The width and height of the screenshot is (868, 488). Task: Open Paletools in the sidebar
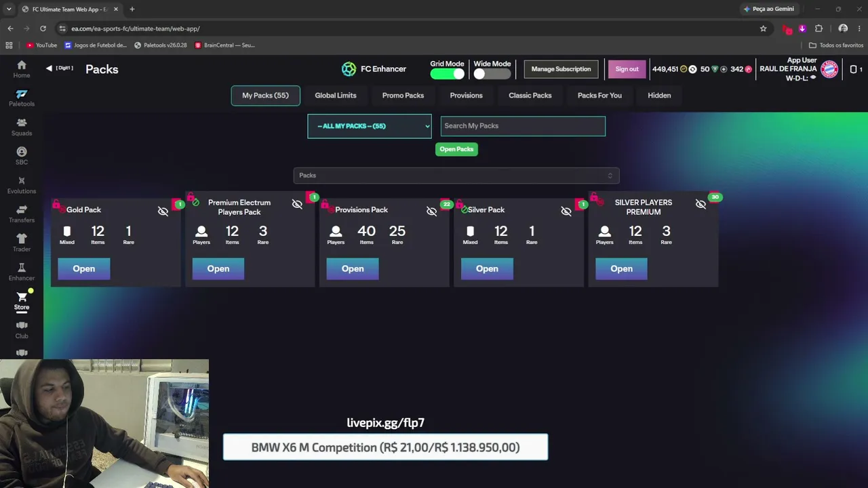(22, 98)
